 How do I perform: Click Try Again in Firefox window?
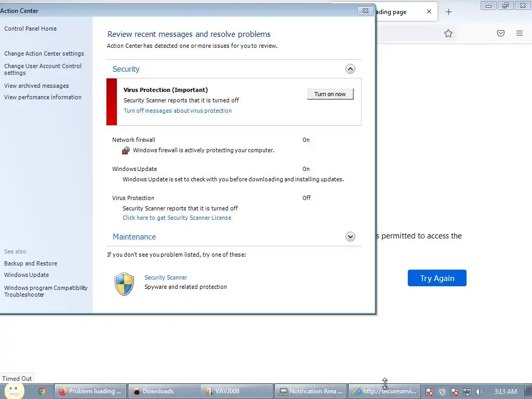pyautogui.click(x=437, y=278)
